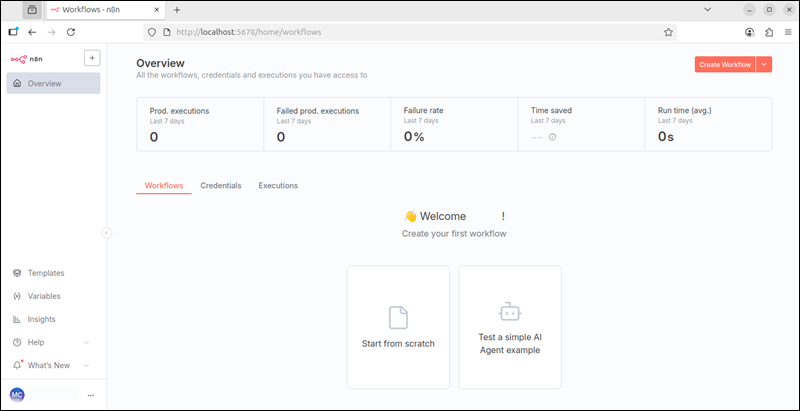Open the Failure rate summary card
Image resolution: width=800 pixels, height=411 pixels.
(x=454, y=124)
